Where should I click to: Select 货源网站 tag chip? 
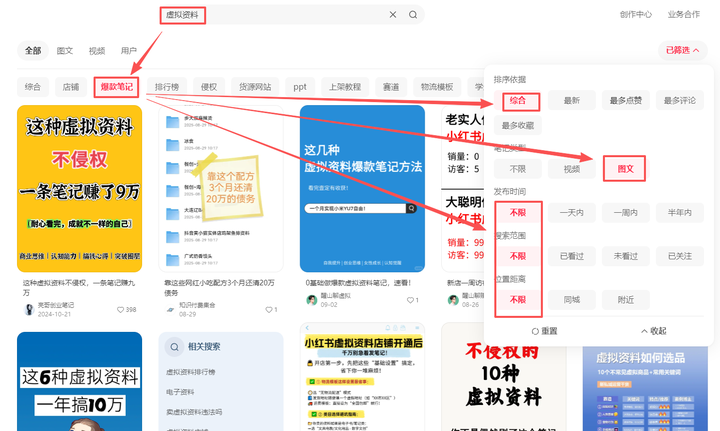pos(255,87)
